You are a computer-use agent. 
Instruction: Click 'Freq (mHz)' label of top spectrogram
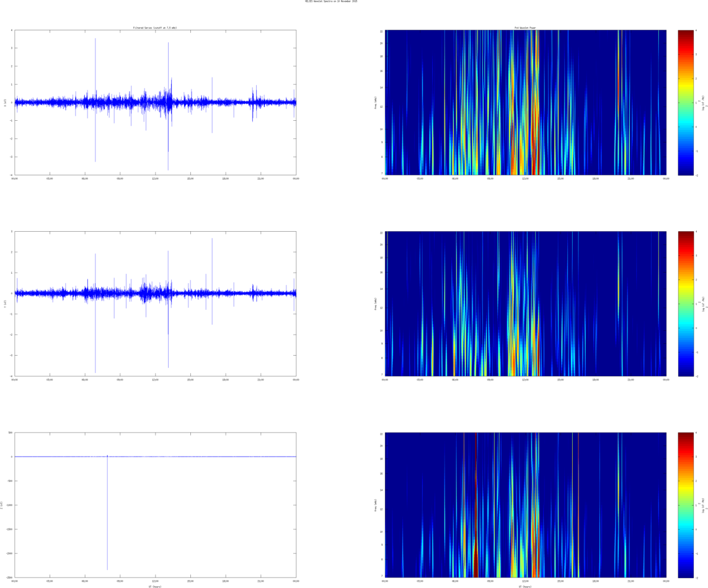click(376, 102)
